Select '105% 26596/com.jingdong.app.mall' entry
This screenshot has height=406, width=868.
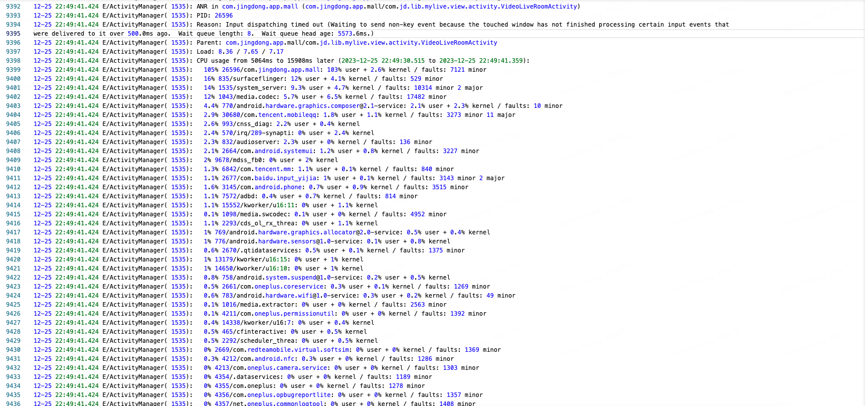[x=262, y=70]
